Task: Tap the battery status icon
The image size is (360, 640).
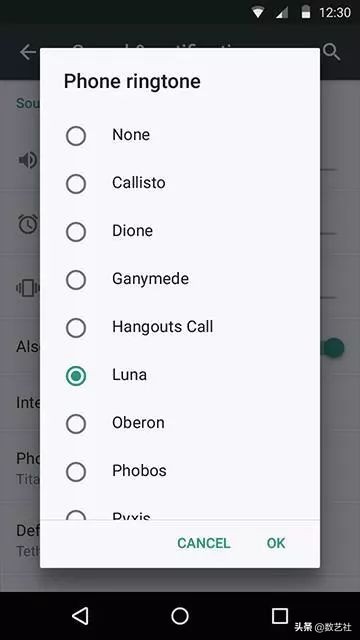Action: [x=305, y=13]
